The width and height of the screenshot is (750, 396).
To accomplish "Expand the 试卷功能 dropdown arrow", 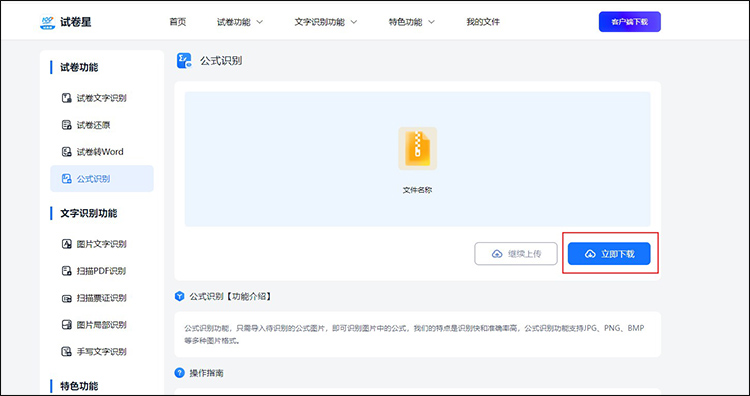I will [x=260, y=22].
